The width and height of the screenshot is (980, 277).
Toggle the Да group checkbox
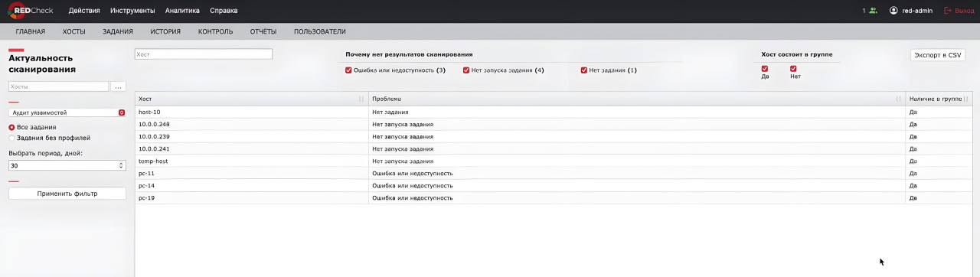[x=765, y=69]
